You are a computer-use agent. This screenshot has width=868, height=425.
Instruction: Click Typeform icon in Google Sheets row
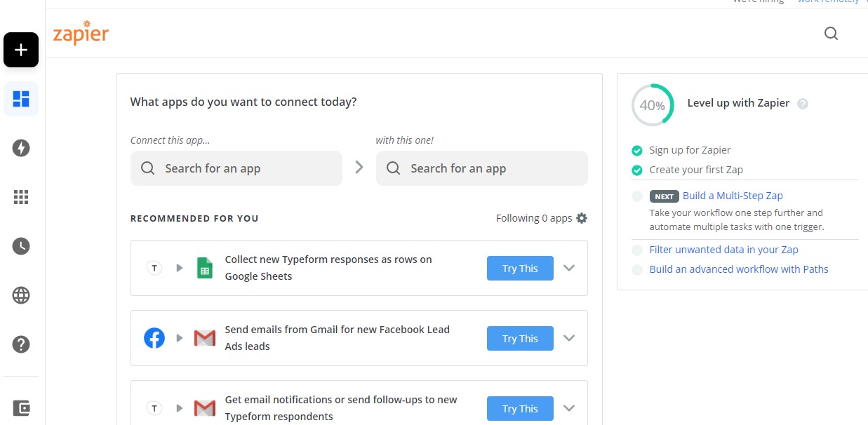pos(154,268)
